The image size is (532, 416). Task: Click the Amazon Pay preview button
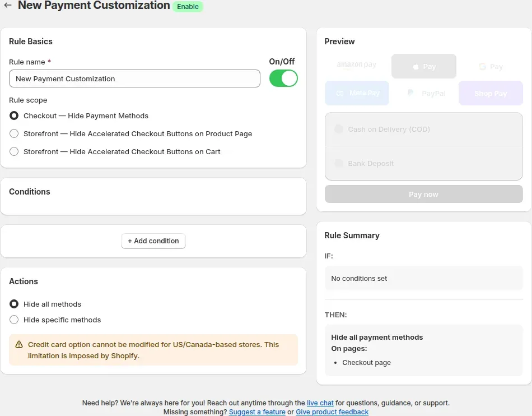[x=357, y=66]
